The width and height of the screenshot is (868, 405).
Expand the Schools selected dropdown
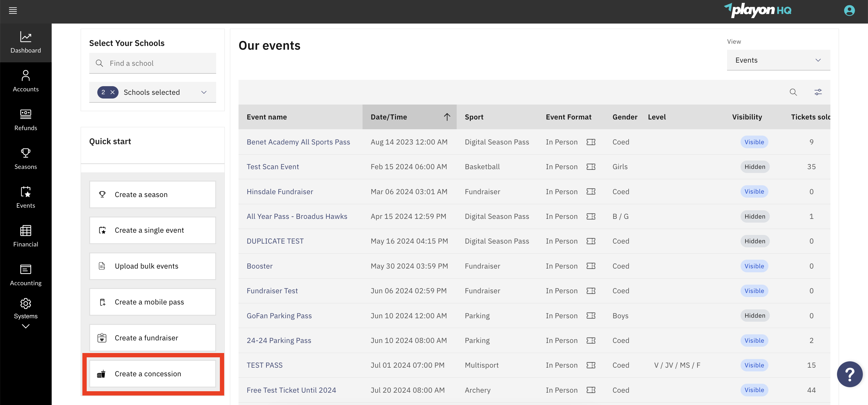pos(204,92)
